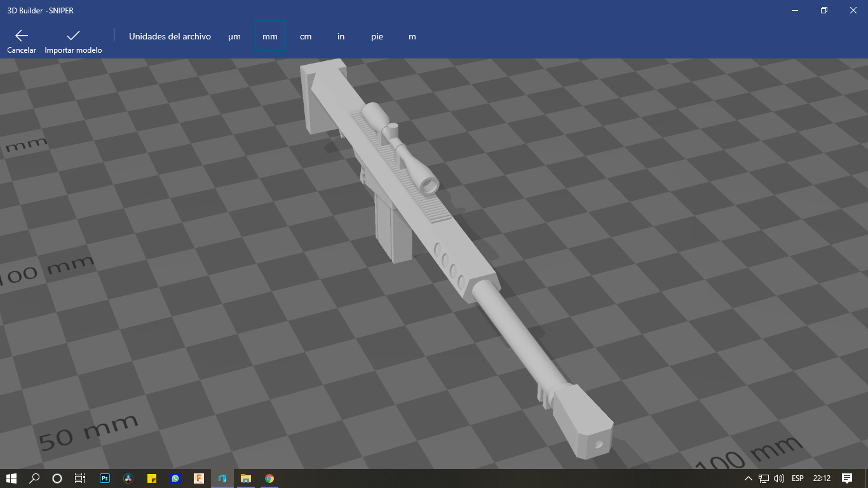The width and height of the screenshot is (868, 488).
Task: Click the Cancelar back arrow icon
Action: 21,36
